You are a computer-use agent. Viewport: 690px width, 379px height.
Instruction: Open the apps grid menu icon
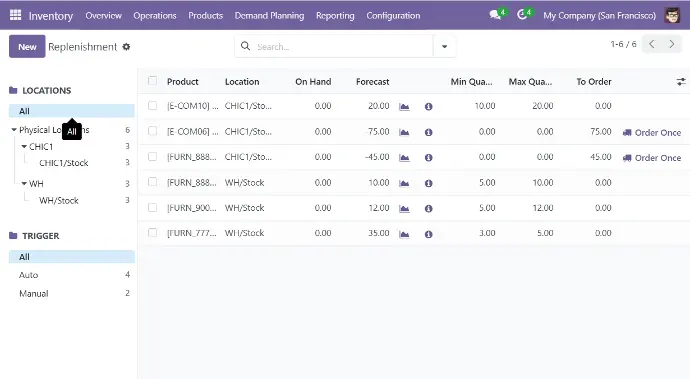click(x=15, y=15)
